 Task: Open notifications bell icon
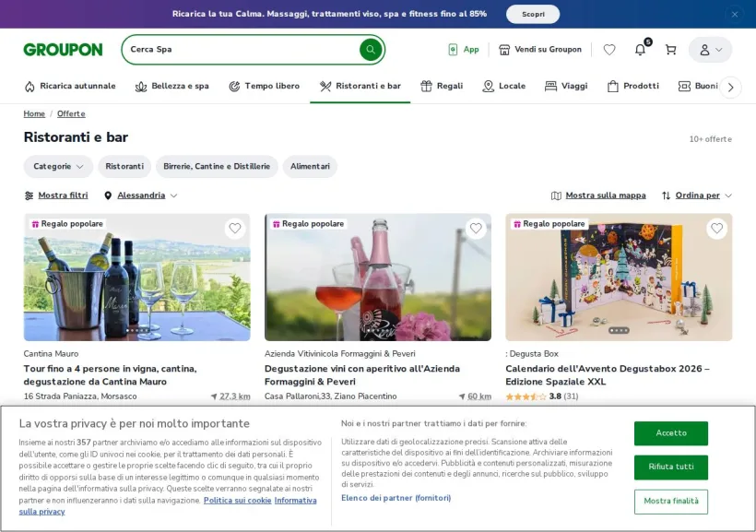[640, 49]
